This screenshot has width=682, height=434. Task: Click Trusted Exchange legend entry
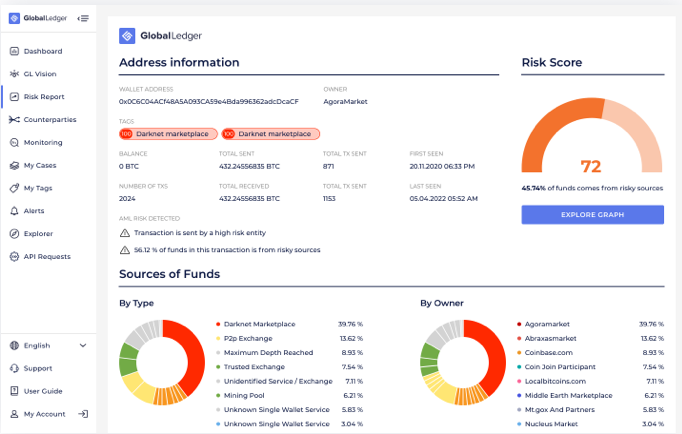coord(289,367)
